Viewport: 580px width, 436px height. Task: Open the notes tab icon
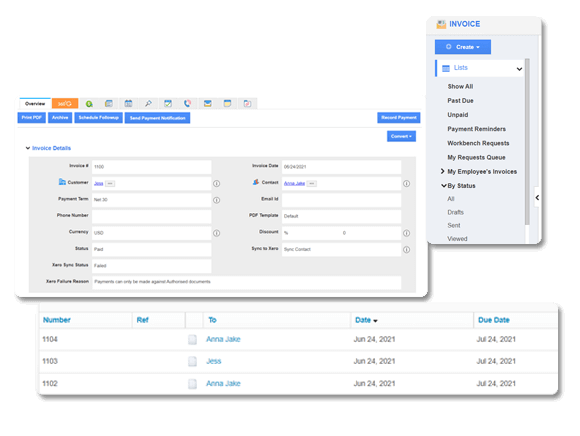pos(227,104)
